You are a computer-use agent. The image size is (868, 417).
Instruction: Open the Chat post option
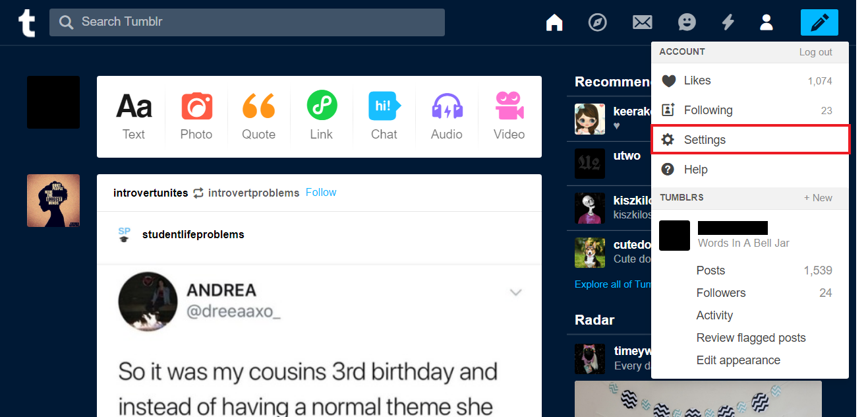click(x=384, y=117)
